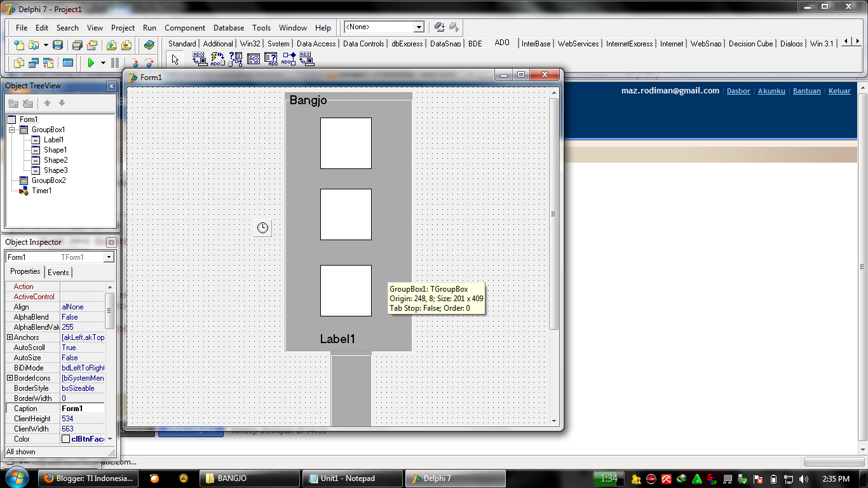Click the Label1 text on the form
This screenshot has height=488, width=868.
point(337,339)
